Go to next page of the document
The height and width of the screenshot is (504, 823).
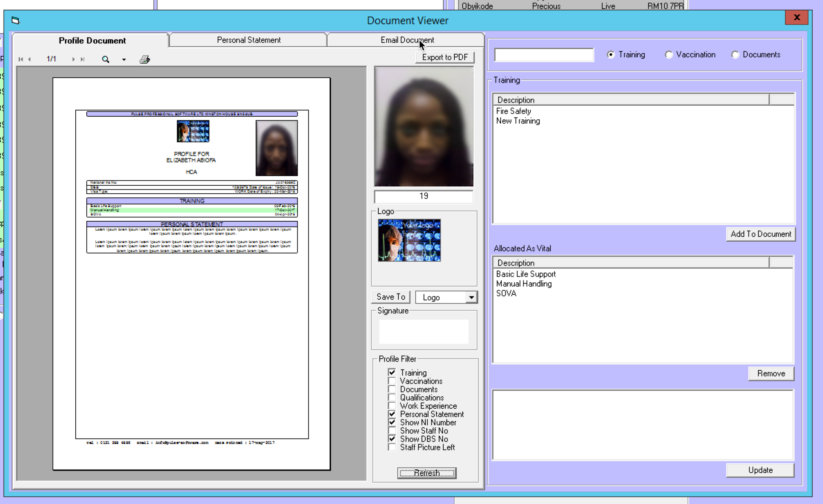click(x=73, y=59)
